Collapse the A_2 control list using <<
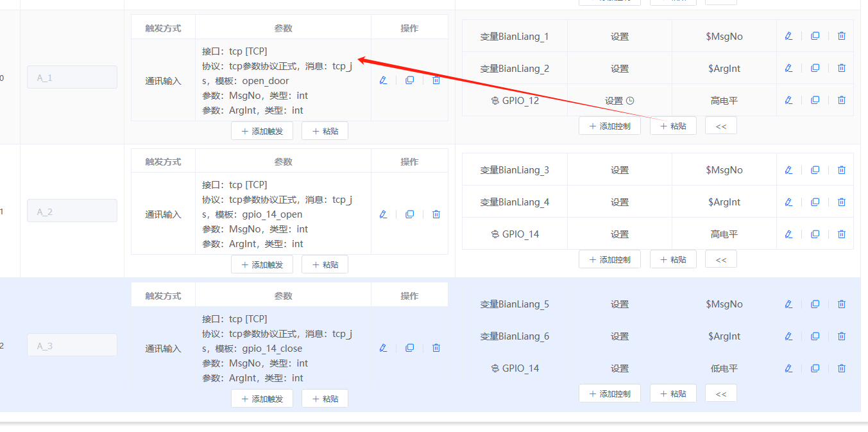 coord(720,259)
